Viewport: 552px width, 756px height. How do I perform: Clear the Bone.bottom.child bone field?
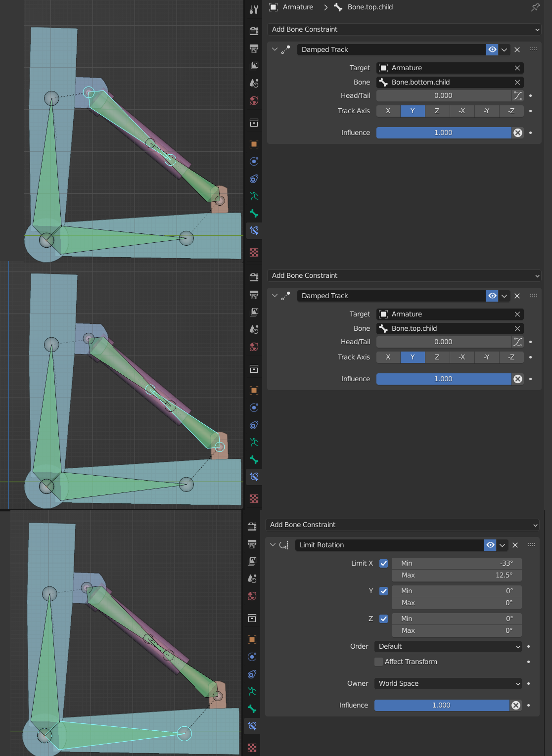517,82
